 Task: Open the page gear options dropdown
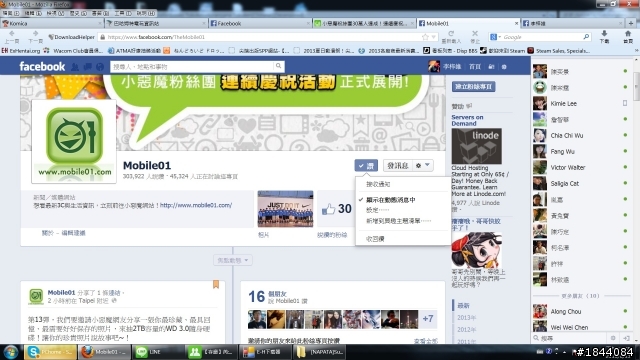pyautogui.click(x=423, y=165)
